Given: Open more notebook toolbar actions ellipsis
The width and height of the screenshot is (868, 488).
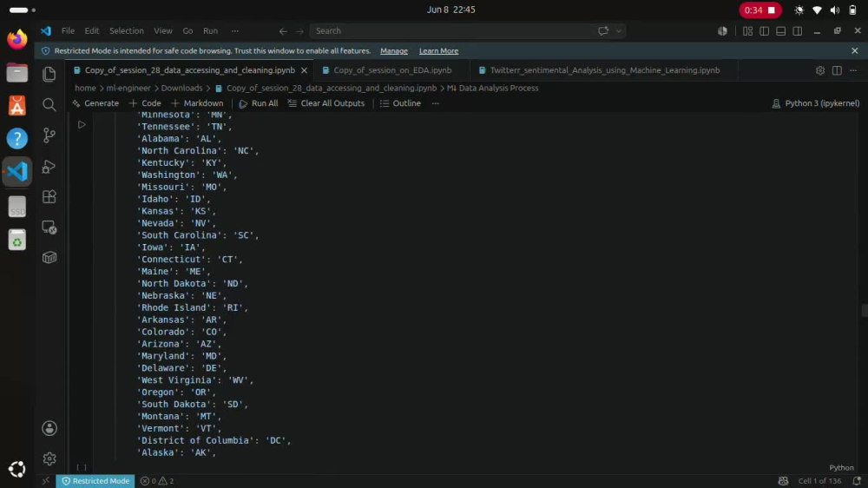Looking at the screenshot, I should (436, 103).
